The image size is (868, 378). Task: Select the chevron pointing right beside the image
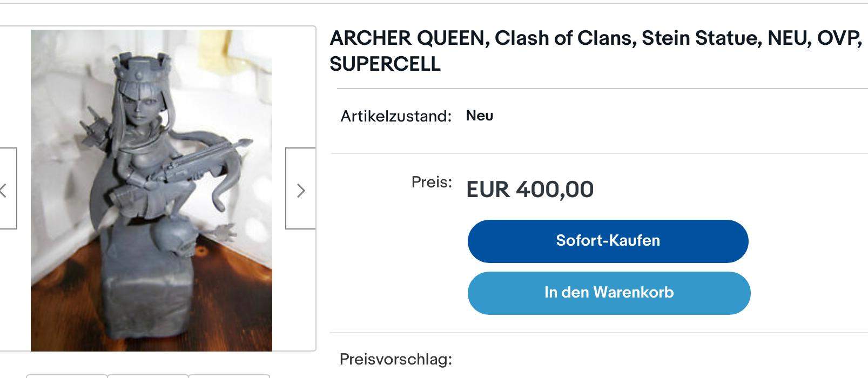tap(300, 190)
